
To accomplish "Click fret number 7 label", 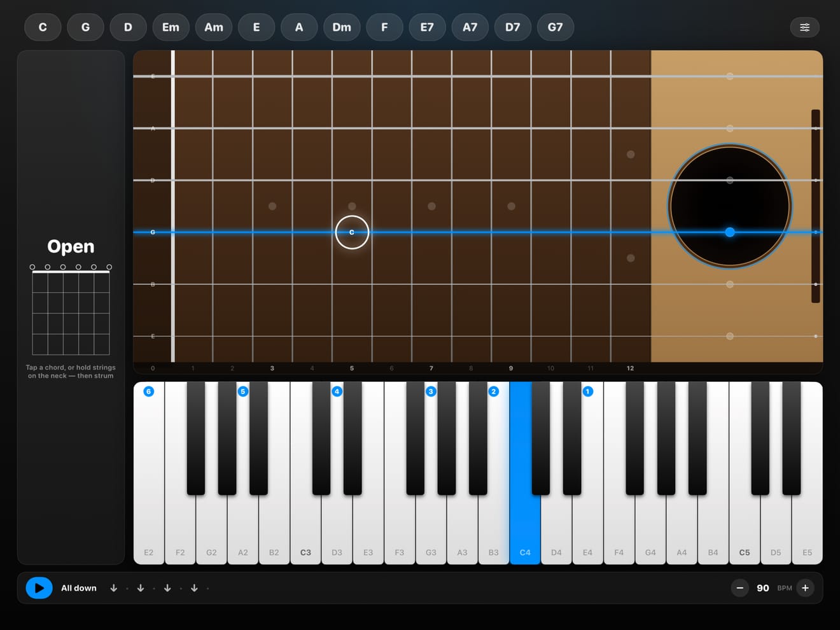I will tap(431, 368).
